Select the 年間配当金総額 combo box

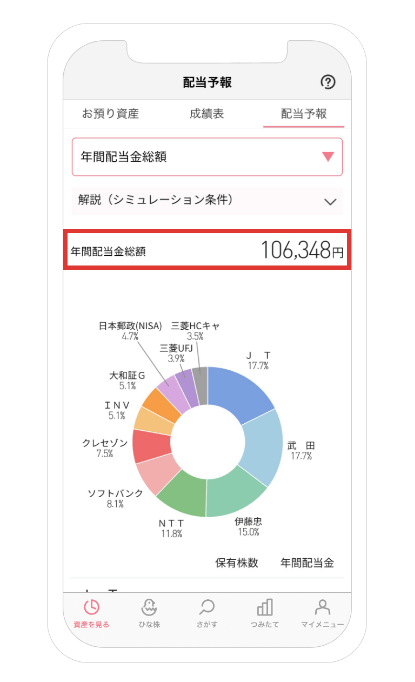(207, 157)
